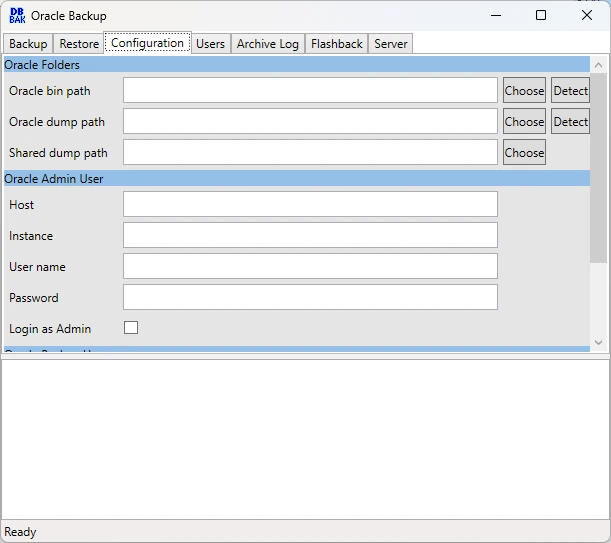
Task: Switch to the Restore tab
Action: point(79,44)
